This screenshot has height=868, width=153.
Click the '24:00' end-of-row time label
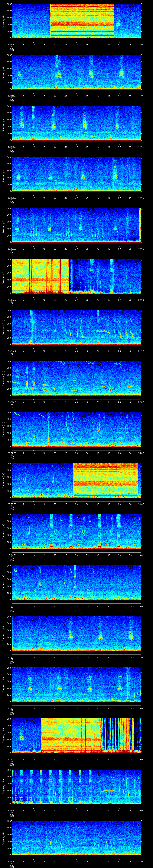[141, 504]
